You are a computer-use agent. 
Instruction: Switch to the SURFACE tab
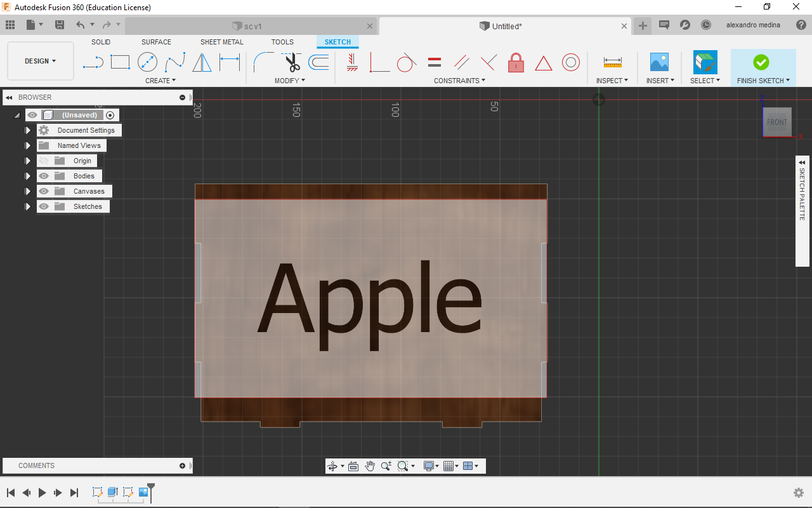pyautogui.click(x=156, y=42)
